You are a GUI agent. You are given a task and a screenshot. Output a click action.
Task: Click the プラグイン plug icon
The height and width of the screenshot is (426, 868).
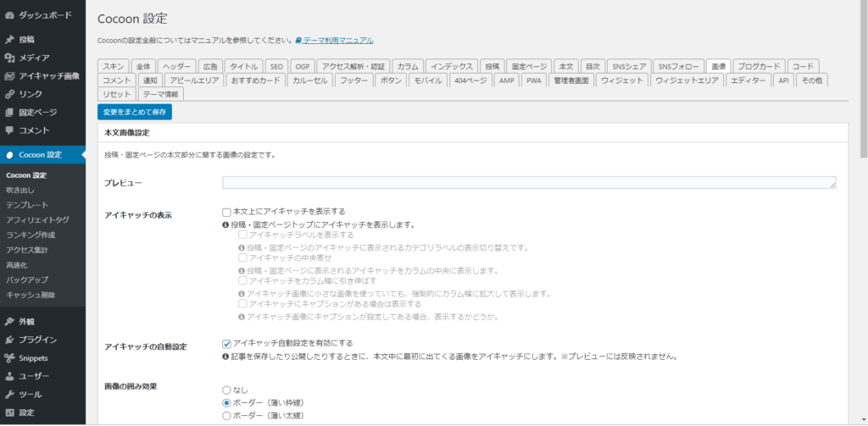(x=9, y=340)
